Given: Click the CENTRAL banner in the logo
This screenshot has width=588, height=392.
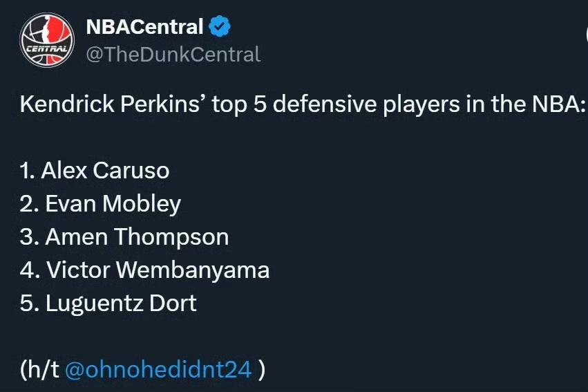Looking at the screenshot, I should [x=47, y=49].
